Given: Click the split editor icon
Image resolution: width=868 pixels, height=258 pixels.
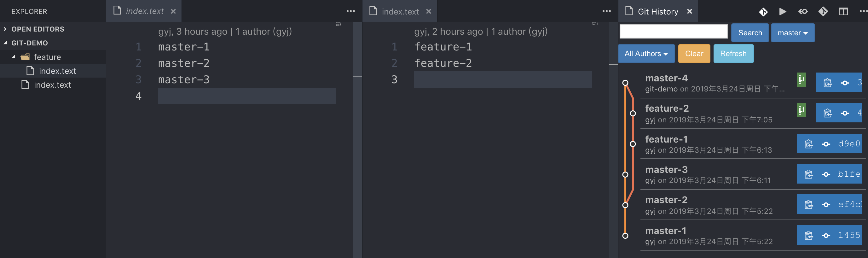Looking at the screenshot, I should click(843, 12).
